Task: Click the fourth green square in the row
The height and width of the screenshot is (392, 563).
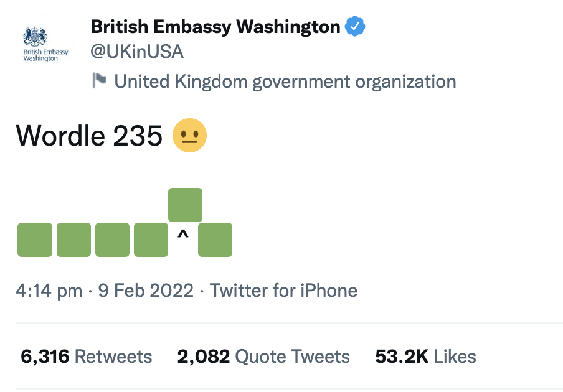Action: 151,240
